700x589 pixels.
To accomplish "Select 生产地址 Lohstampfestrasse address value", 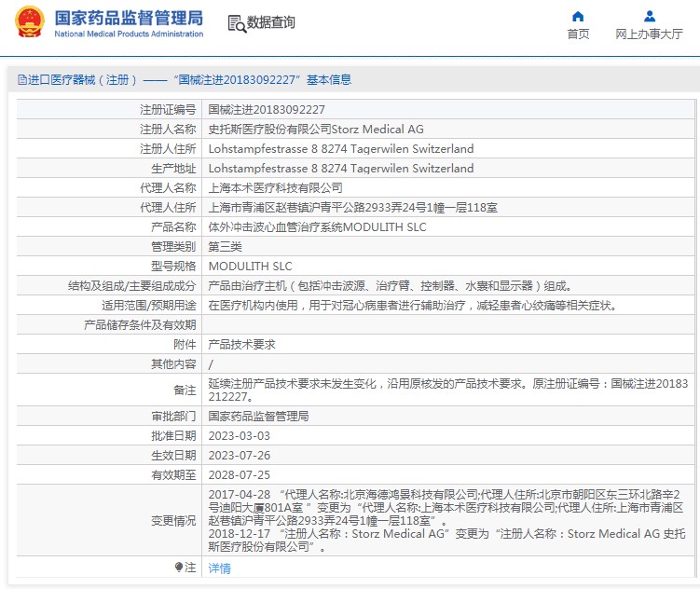I will tap(341, 169).
